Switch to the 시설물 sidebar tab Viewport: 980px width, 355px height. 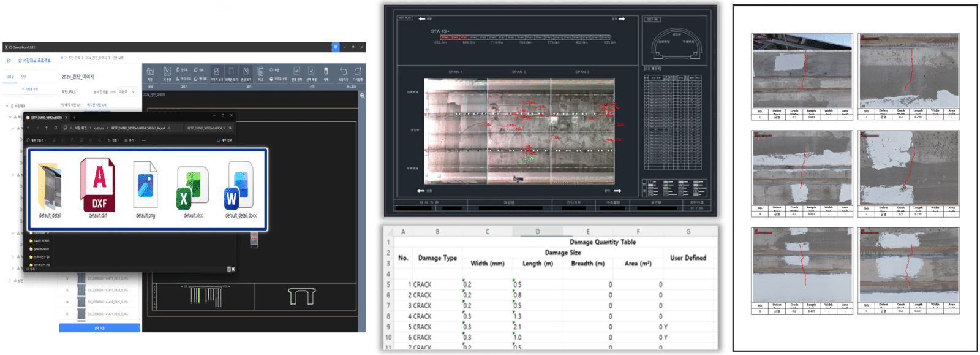tap(10, 77)
